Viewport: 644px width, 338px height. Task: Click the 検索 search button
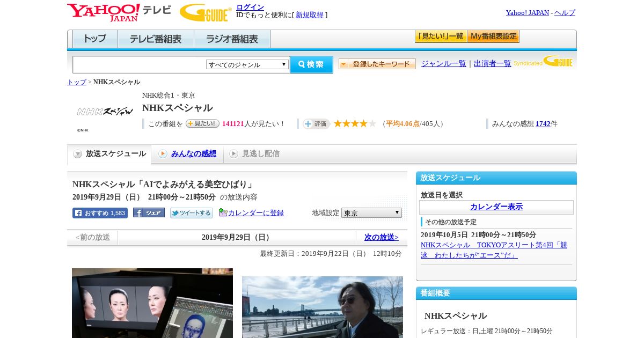pyautogui.click(x=311, y=64)
